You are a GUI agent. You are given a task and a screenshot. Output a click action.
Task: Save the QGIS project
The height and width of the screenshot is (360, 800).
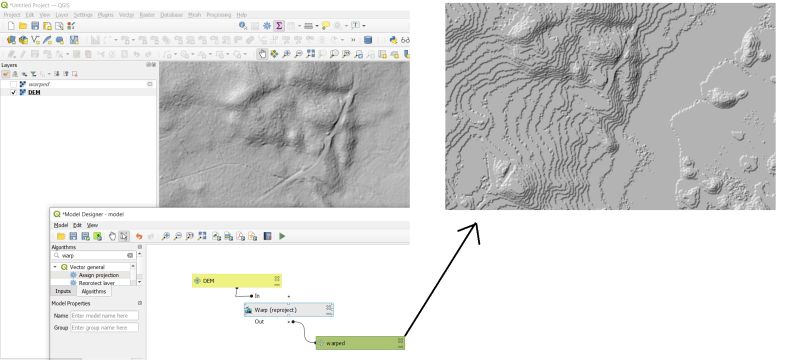point(35,25)
